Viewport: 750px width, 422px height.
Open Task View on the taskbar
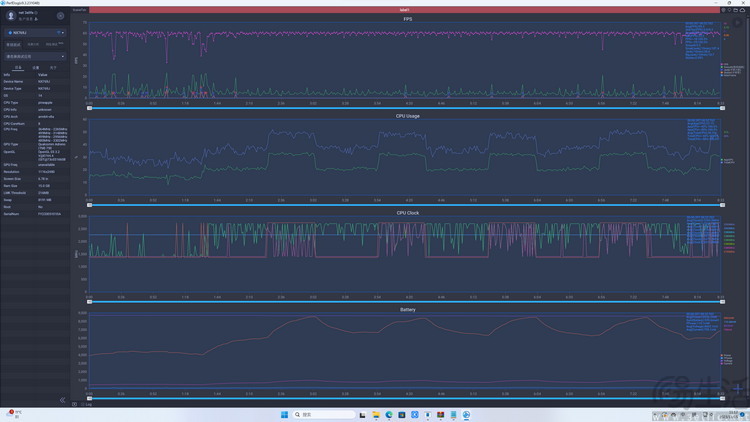pyautogui.click(x=363, y=414)
